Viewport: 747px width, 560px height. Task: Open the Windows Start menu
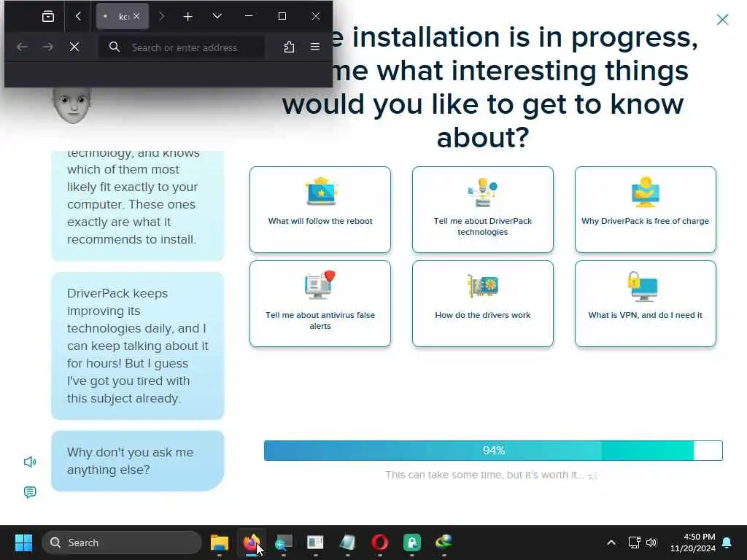[x=23, y=542]
